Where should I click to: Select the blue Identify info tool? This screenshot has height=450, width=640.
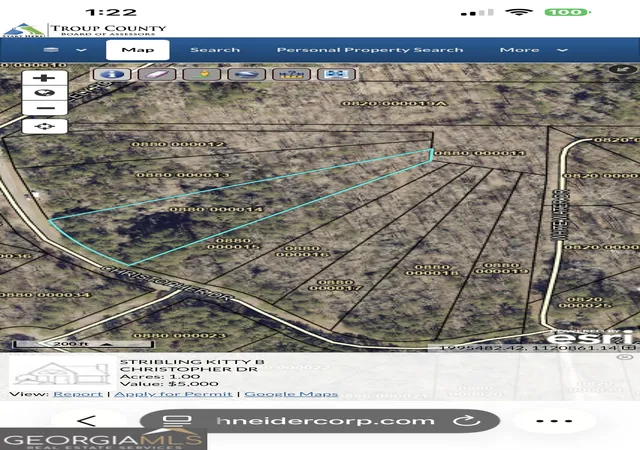pos(112,74)
